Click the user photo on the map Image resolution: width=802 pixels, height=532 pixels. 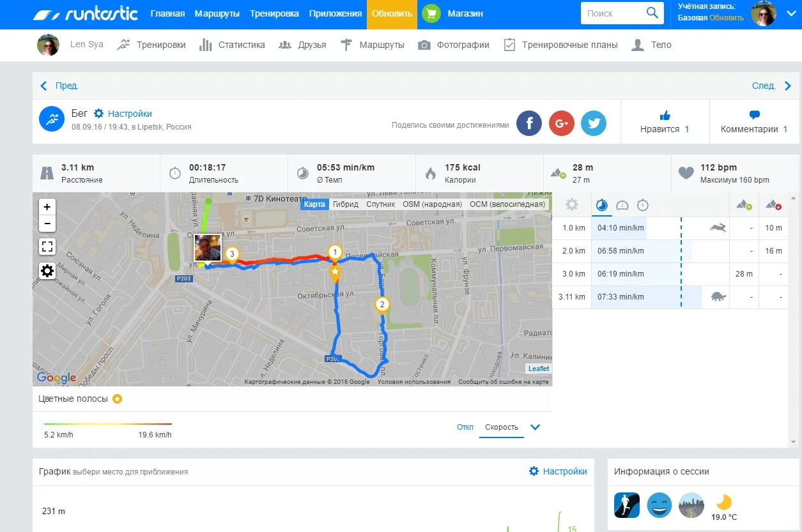click(208, 248)
